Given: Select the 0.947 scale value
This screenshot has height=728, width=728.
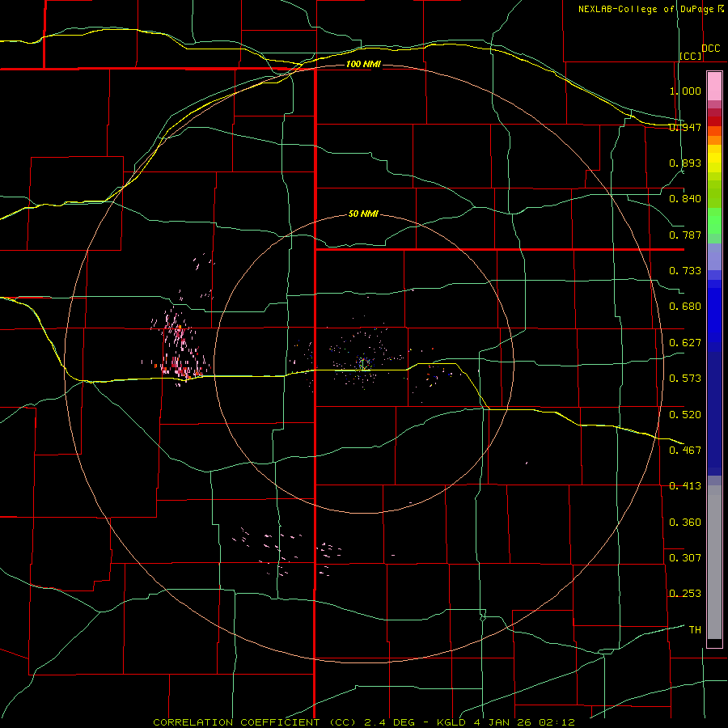Looking at the screenshot, I should 685,127.
